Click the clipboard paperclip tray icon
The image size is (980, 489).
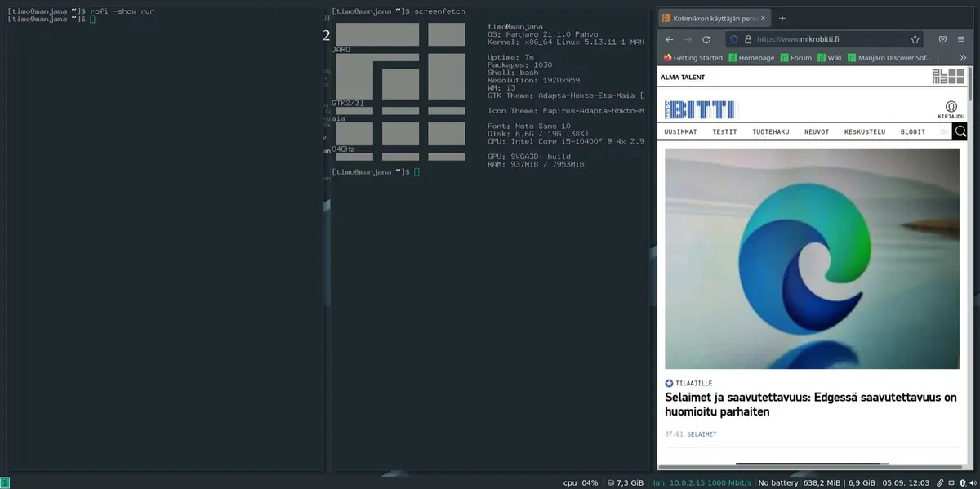[x=941, y=482]
